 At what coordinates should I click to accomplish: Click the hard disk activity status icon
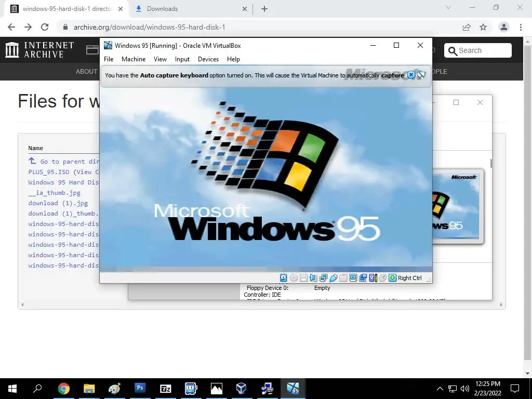(283, 278)
